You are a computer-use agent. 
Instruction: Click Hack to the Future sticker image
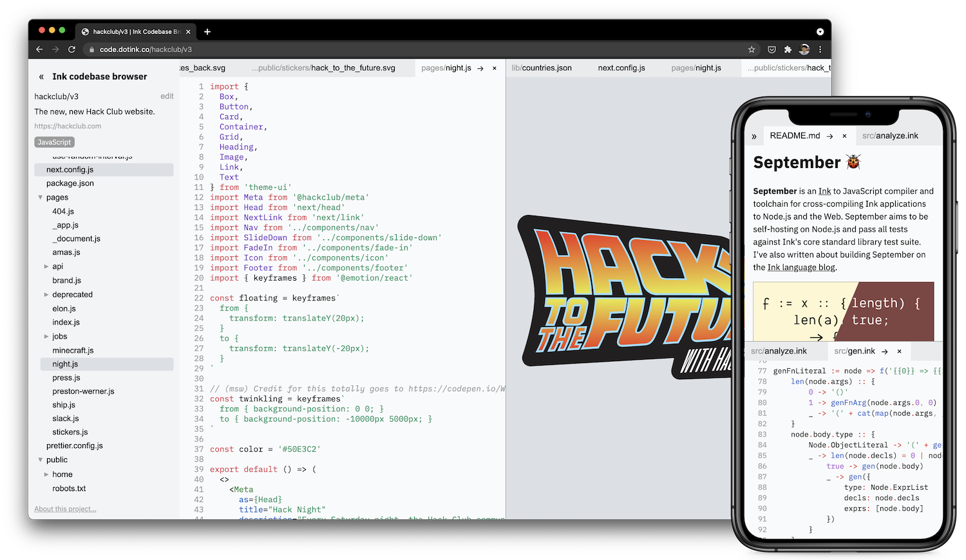(625, 296)
